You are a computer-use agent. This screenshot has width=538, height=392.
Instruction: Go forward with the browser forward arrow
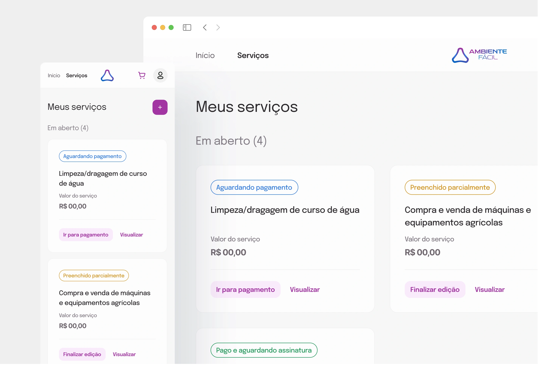click(x=218, y=27)
